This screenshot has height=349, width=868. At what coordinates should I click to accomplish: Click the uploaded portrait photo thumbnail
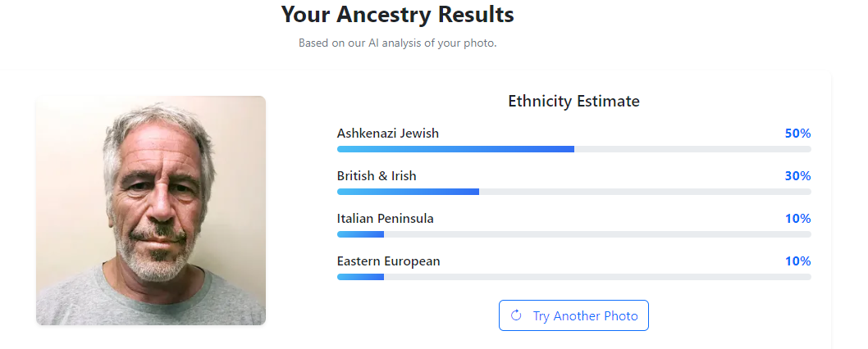click(151, 211)
